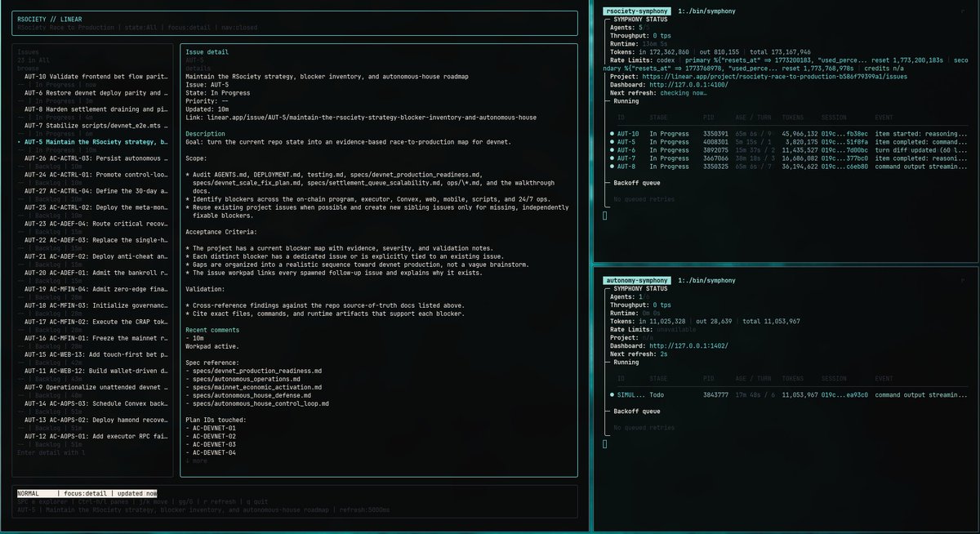Image resolution: width=980 pixels, height=534 pixels.
Task: Click the terminal cursor prompt in autonomy-symphony pane
Action: click(605, 443)
